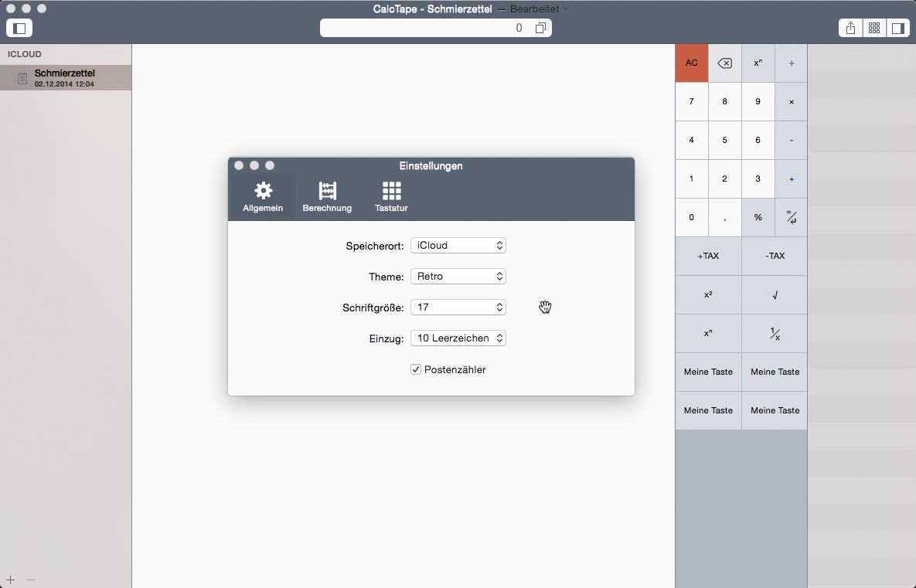Switch to the Tastatur settings tab
This screenshot has height=588, width=916.
point(391,198)
